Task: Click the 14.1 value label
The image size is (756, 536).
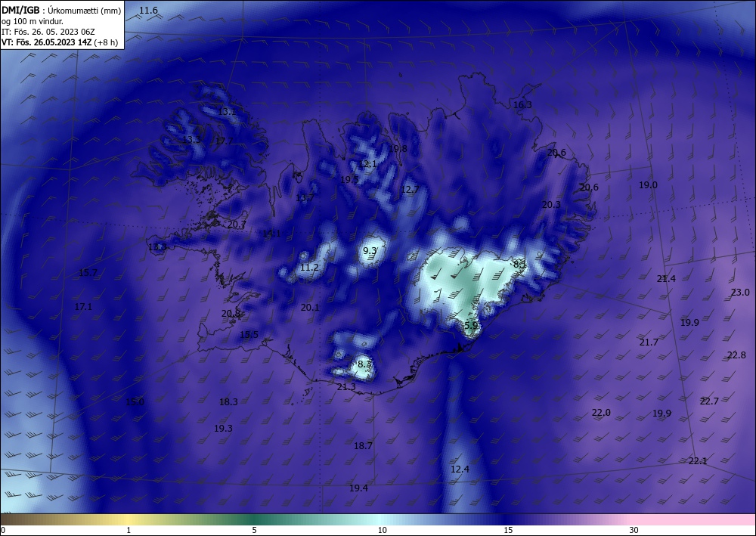Action: pyautogui.click(x=271, y=234)
